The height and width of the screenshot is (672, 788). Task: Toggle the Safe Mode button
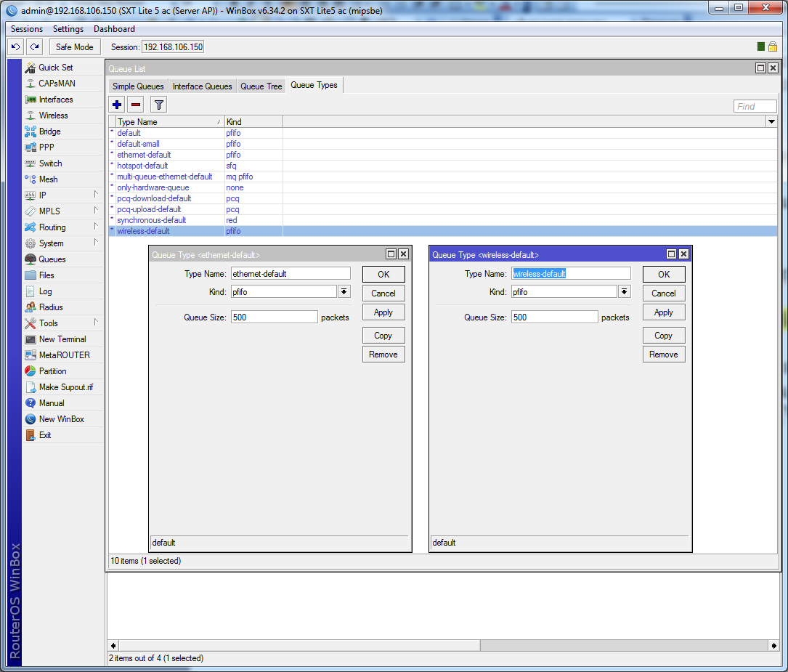click(x=74, y=46)
